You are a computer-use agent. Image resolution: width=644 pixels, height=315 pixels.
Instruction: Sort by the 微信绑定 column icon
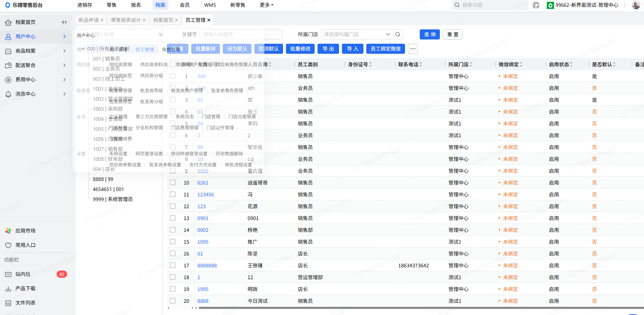[x=521, y=65]
